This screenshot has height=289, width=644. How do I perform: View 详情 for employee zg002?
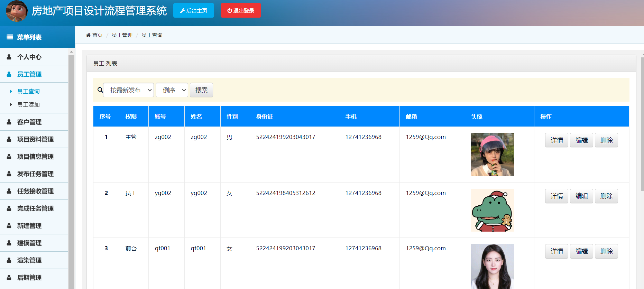coord(556,140)
